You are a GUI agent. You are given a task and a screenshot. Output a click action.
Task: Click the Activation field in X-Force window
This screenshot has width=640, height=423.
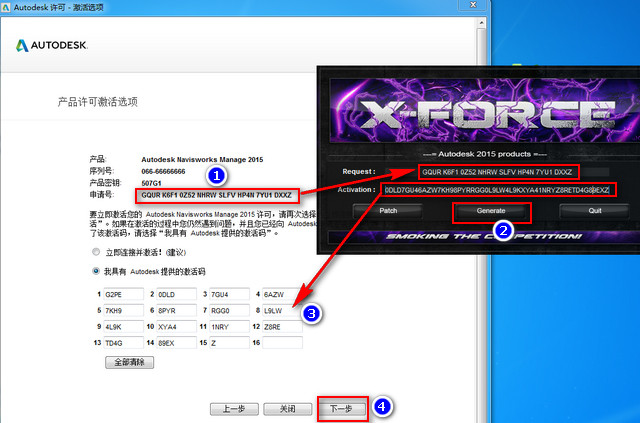(497, 190)
